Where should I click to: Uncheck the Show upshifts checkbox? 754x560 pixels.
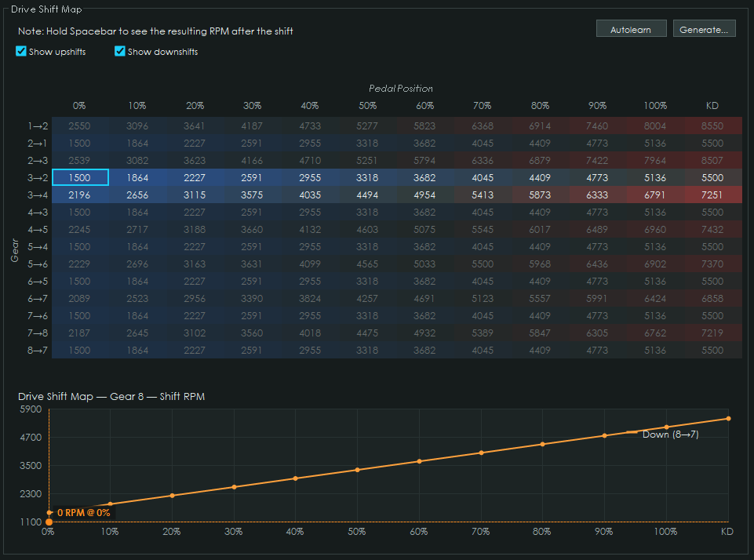click(21, 52)
